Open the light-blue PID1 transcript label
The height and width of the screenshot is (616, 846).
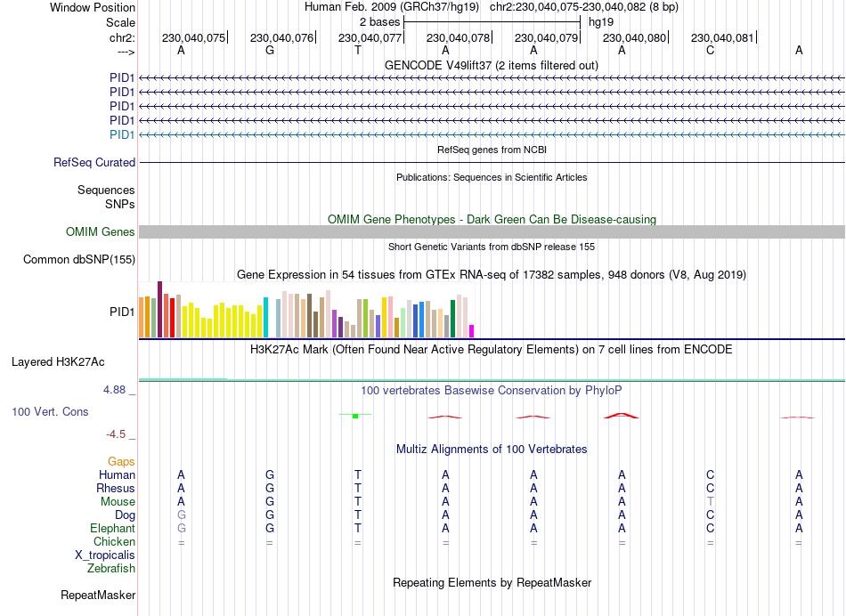coord(122,134)
